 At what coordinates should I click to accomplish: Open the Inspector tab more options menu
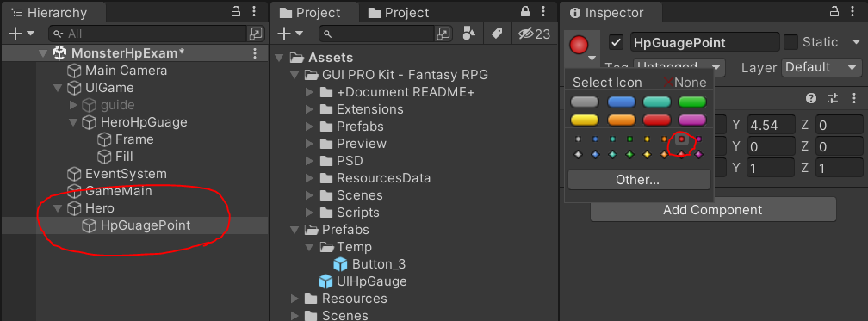pos(853,11)
